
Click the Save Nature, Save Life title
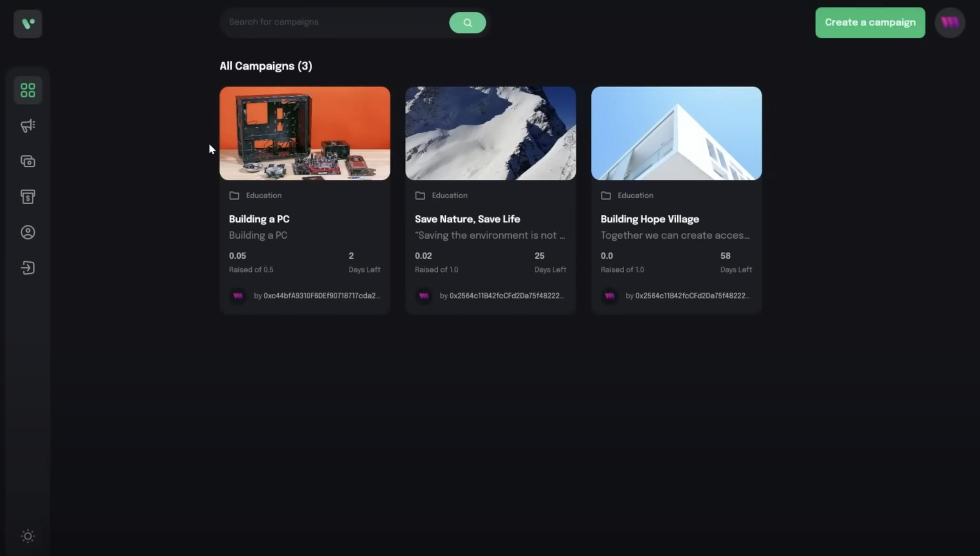click(x=467, y=219)
